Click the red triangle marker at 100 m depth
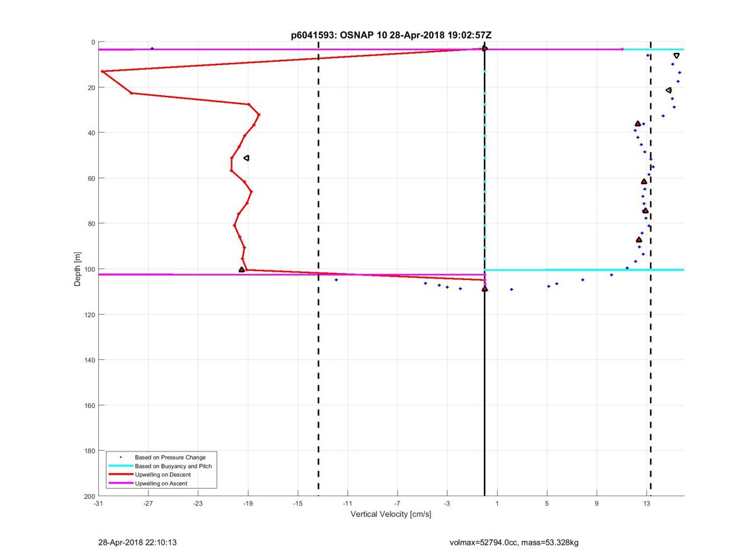756x558 pixels. [x=241, y=270]
